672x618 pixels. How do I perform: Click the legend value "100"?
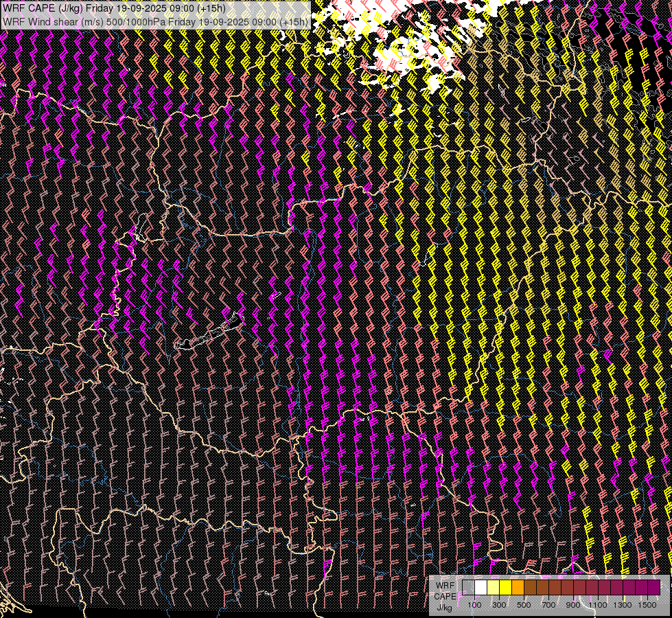[474, 605]
